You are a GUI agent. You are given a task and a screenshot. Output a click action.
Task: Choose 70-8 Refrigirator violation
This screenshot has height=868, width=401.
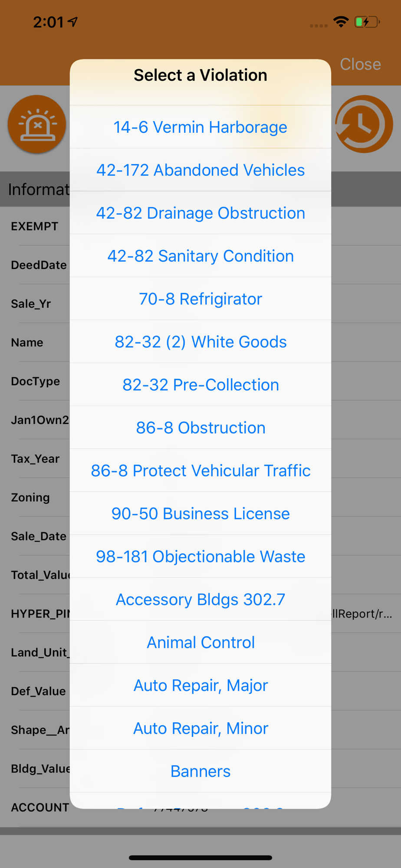(200, 299)
